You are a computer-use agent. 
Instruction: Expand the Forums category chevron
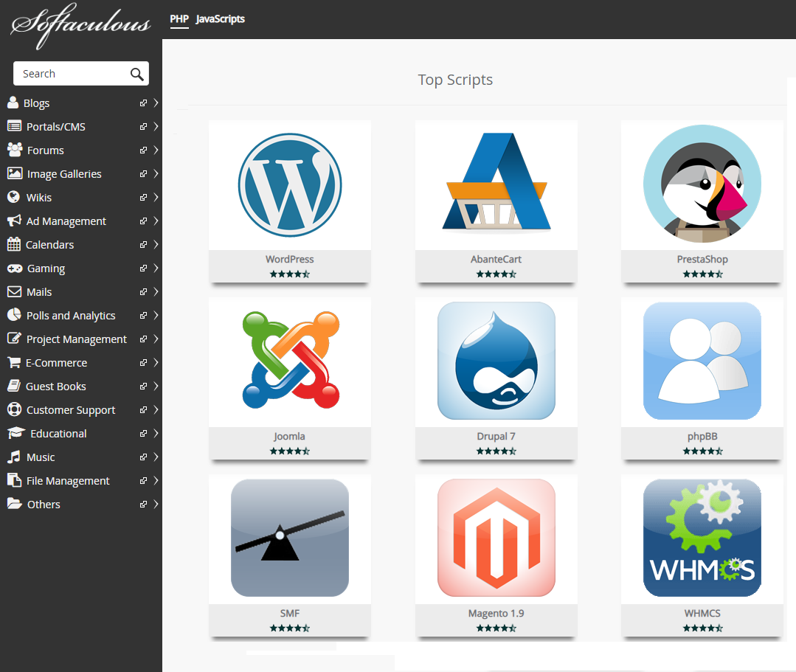pyautogui.click(x=156, y=150)
